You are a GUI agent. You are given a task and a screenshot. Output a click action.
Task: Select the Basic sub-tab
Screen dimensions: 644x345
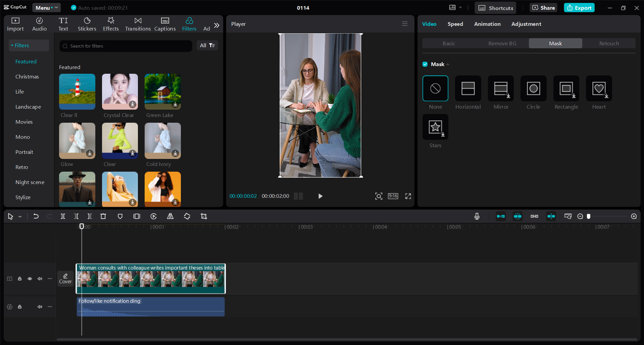(x=449, y=43)
